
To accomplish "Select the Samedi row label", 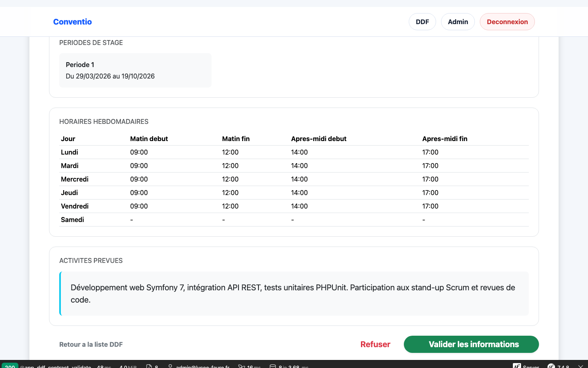I will [x=72, y=220].
